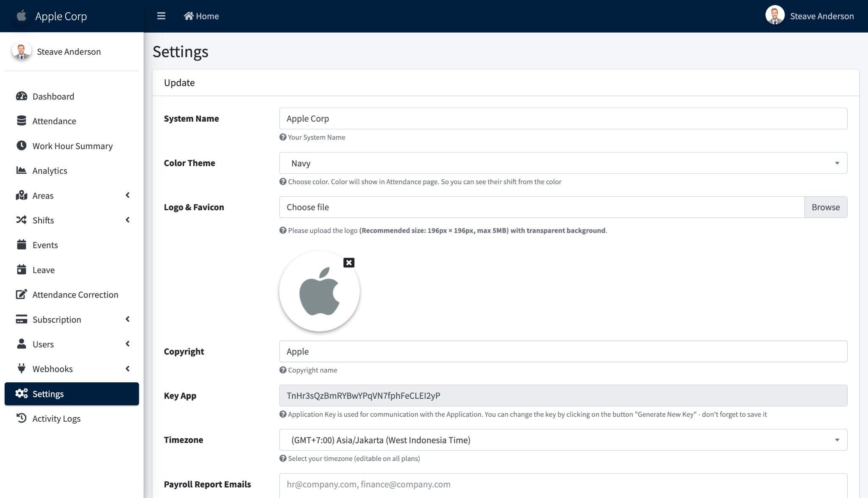
Task: Expand the Shifts submenu chevron
Action: pos(128,220)
